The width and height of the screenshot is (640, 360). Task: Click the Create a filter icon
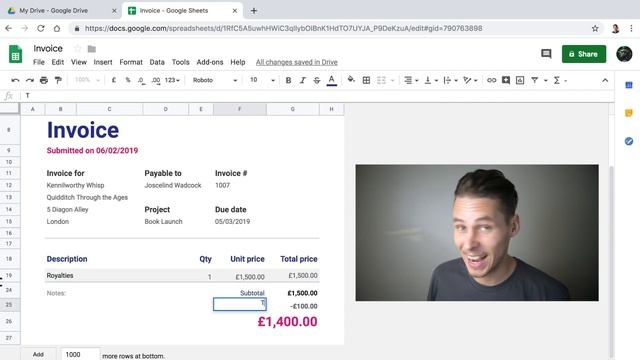click(x=535, y=80)
